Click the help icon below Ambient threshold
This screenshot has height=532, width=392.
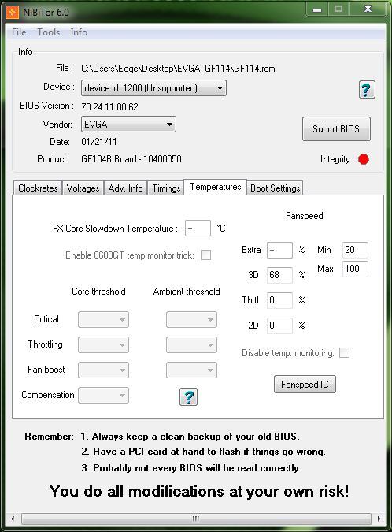(188, 397)
